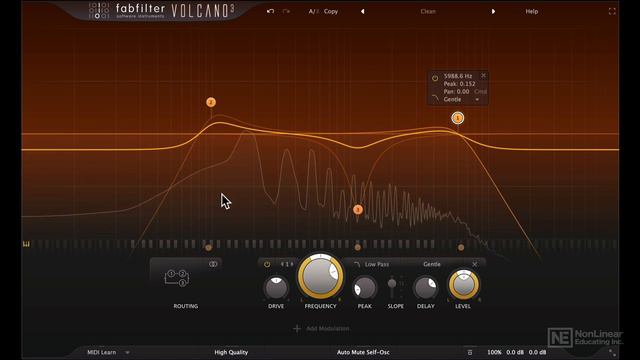
Task: Set the 100% output mix value
Action: tap(494, 352)
